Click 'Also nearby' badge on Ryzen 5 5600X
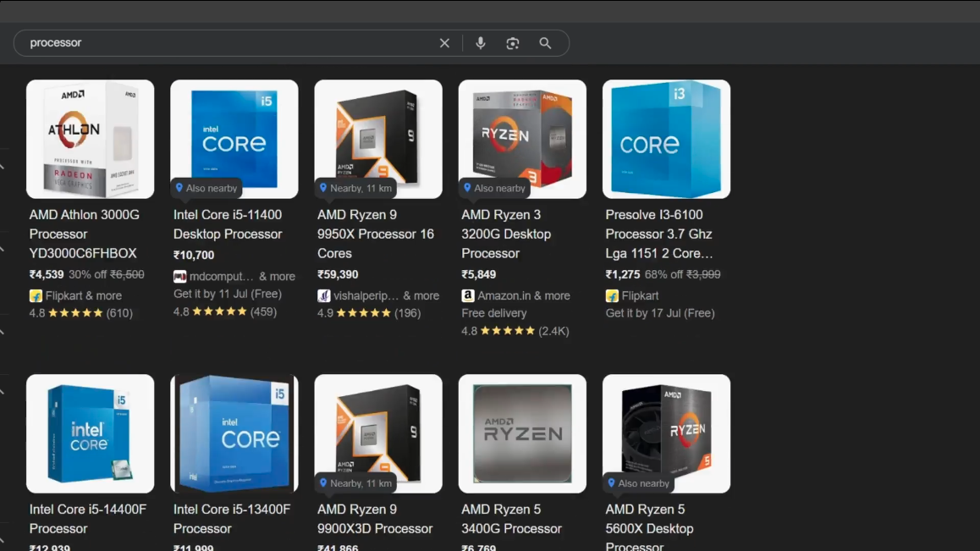980x551 pixels. pos(639,482)
